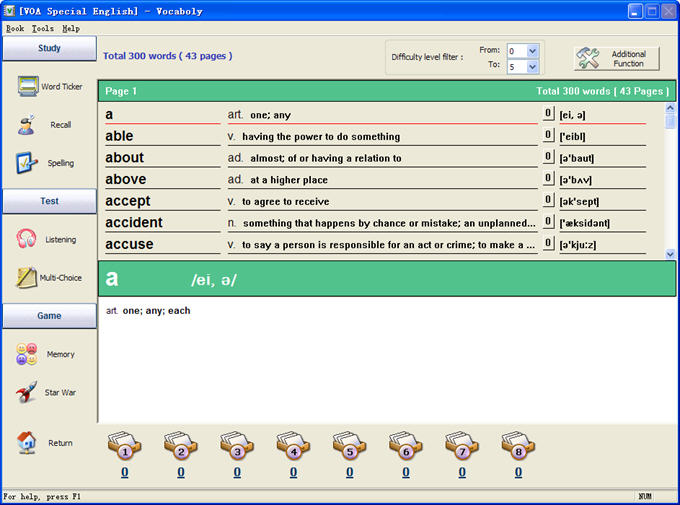Switch to the Study section header
The height and width of the screenshot is (505, 680).
(x=49, y=48)
